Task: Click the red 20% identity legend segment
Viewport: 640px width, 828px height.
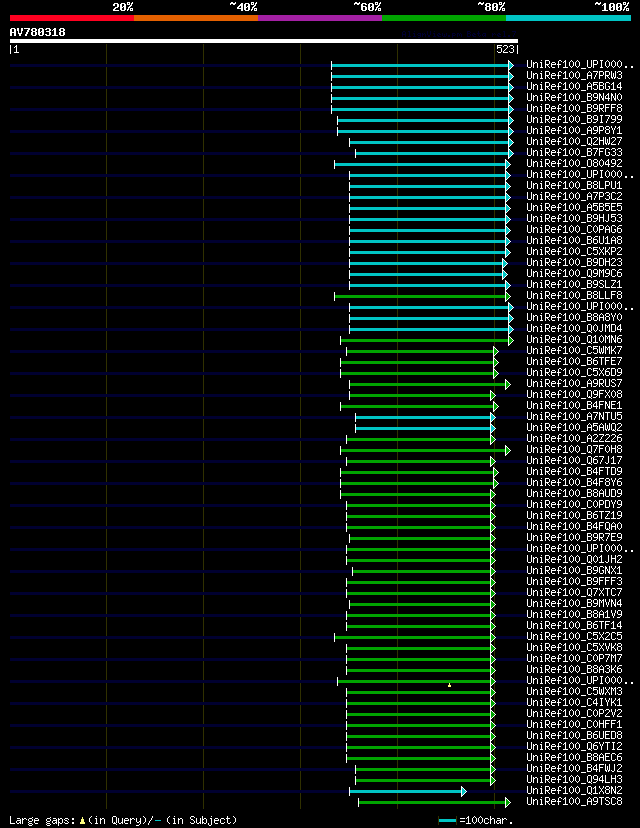Action: (72, 18)
